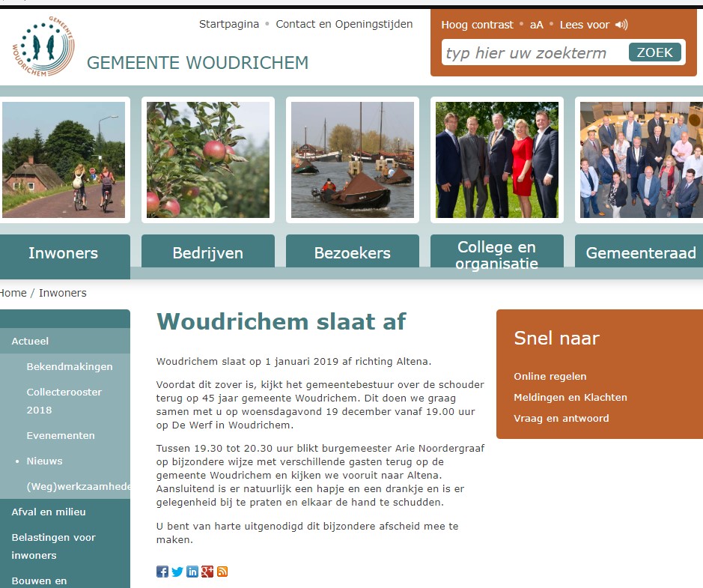Select Bekendmakingen in the sidebar
The image size is (703, 588).
[x=70, y=366]
